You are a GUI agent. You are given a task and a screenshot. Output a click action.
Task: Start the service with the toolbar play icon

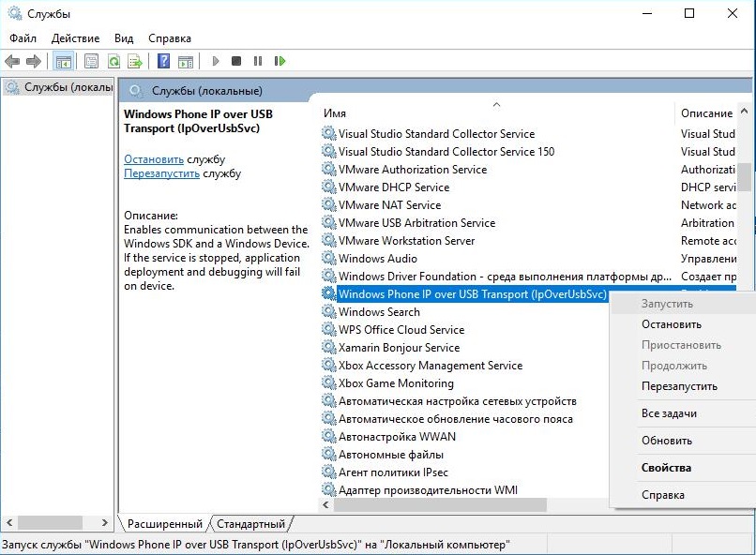(216, 61)
